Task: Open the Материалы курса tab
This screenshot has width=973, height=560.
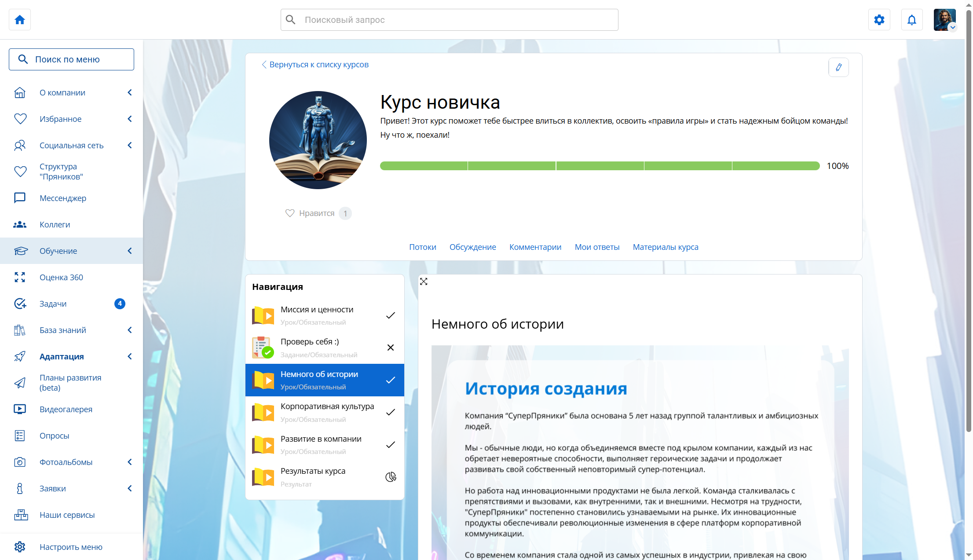Action: click(x=666, y=247)
